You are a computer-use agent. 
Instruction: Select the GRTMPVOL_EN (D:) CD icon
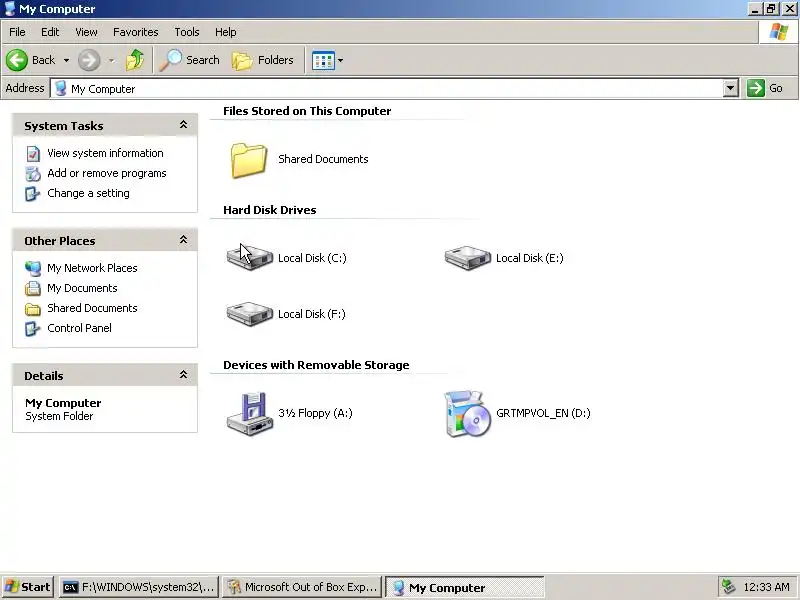(467, 414)
